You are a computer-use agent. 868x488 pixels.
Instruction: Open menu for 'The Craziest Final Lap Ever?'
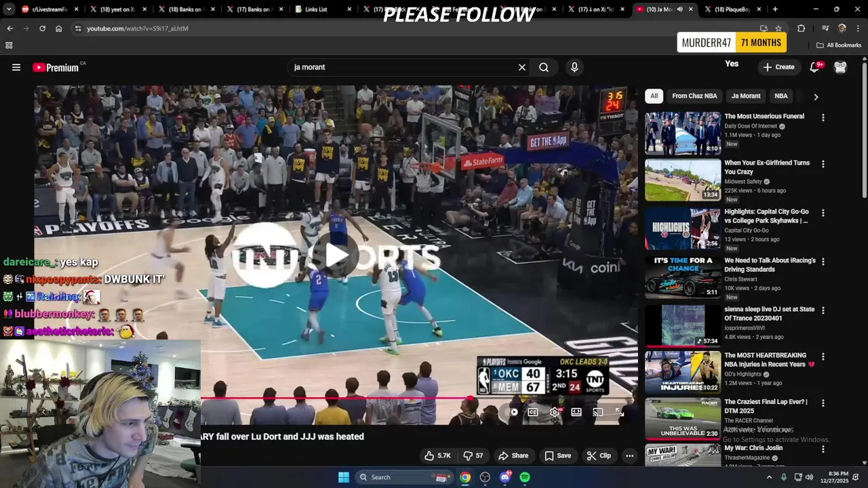click(823, 403)
